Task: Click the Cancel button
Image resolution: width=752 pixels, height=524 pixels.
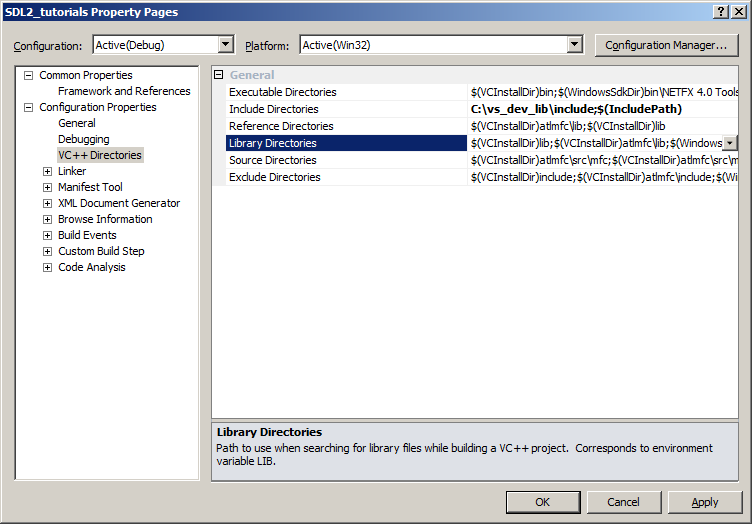Action: (623, 502)
